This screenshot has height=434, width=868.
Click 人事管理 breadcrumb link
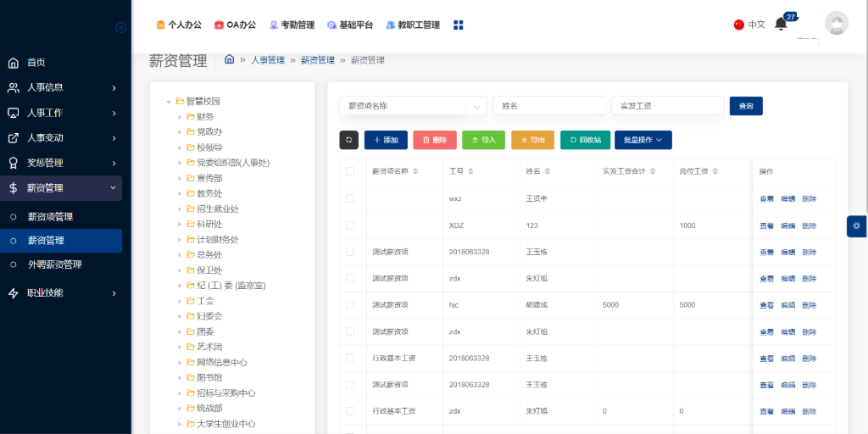click(268, 60)
